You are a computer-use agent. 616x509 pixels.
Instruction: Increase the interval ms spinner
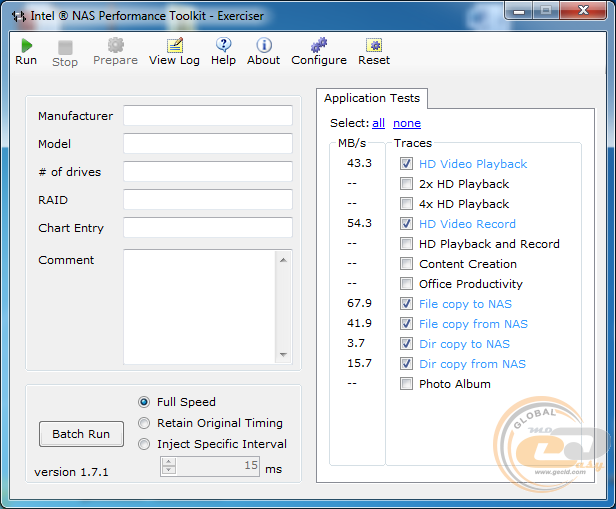[x=169, y=462]
